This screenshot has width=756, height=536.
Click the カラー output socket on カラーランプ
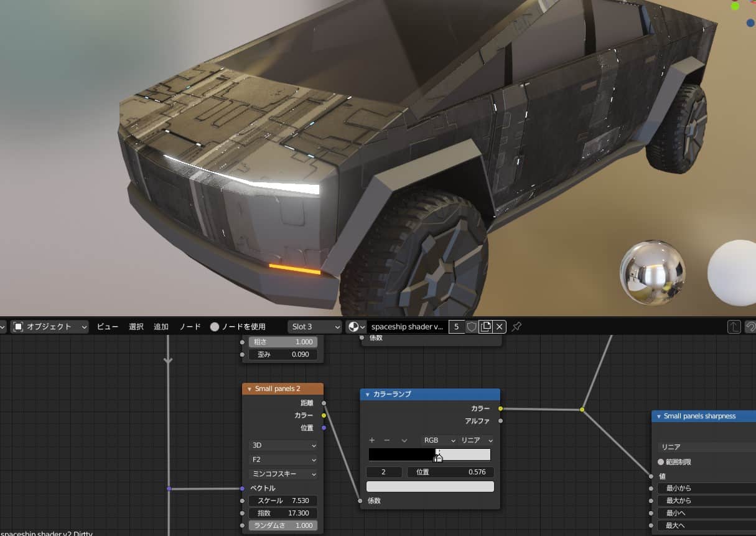[500, 408]
